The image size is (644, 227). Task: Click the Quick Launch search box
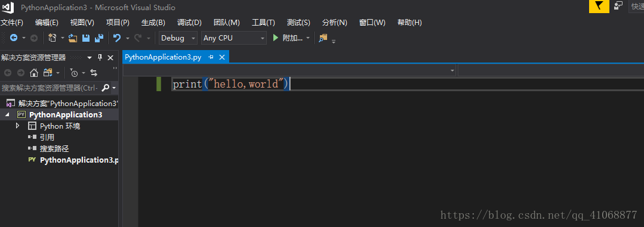tap(636, 6)
